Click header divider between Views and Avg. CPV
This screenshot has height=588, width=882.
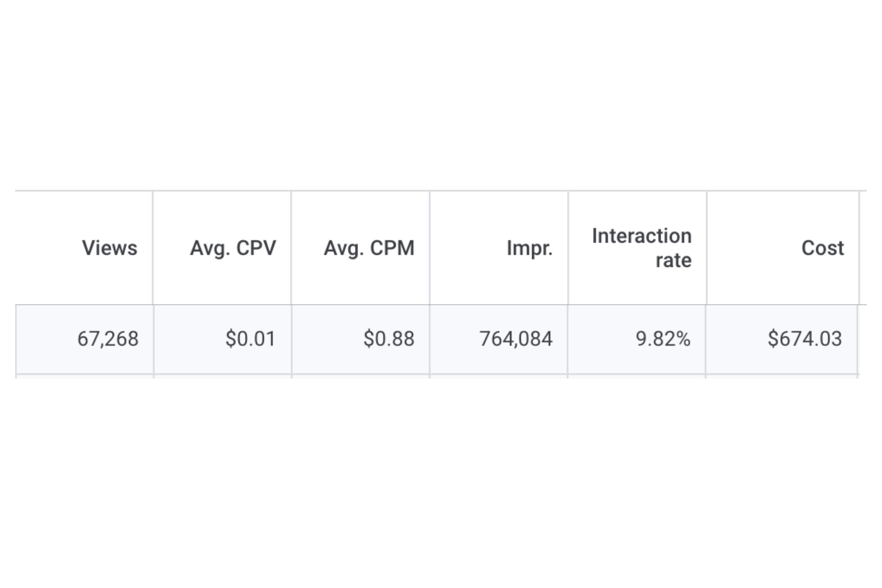pyautogui.click(x=153, y=248)
